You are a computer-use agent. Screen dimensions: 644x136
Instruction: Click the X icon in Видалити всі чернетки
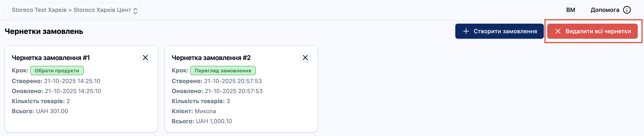(558, 31)
